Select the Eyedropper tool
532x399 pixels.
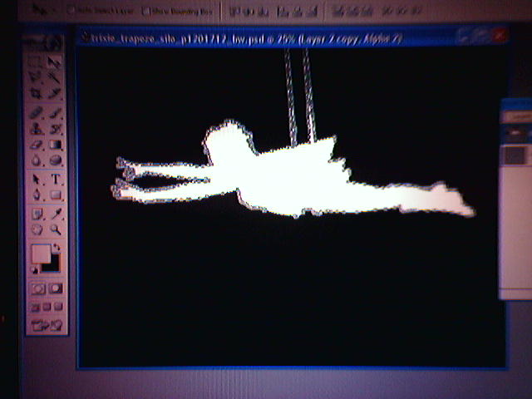point(56,213)
